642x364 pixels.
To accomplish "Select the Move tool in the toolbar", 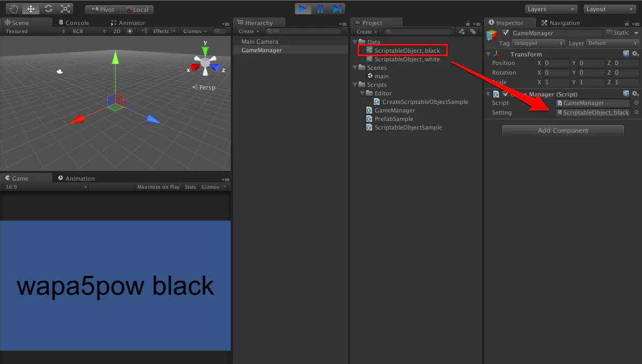I will coord(31,9).
